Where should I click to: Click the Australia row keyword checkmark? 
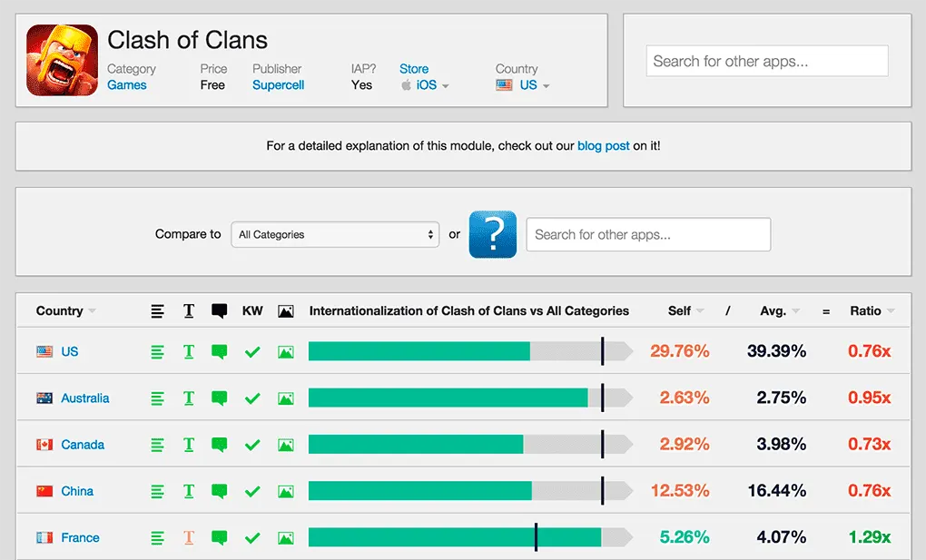[x=252, y=398]
